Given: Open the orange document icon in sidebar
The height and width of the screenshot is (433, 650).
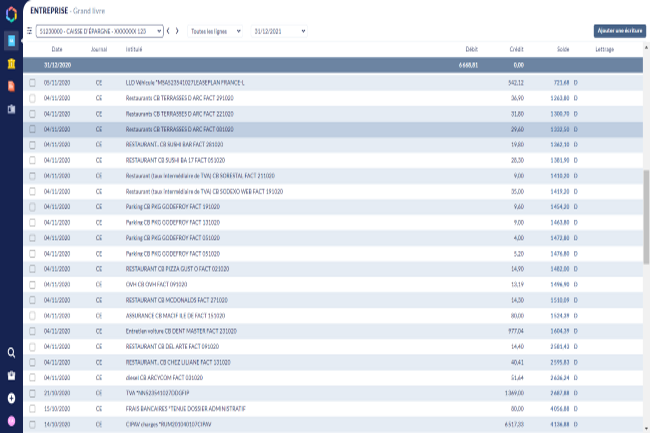Looking at the screenshot, I should pos(11,86).
